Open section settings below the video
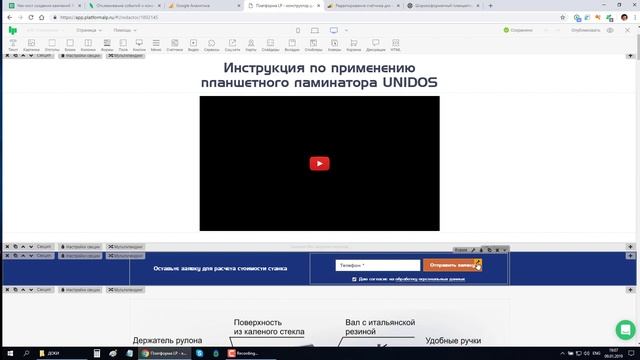 [x=80, y=247]
